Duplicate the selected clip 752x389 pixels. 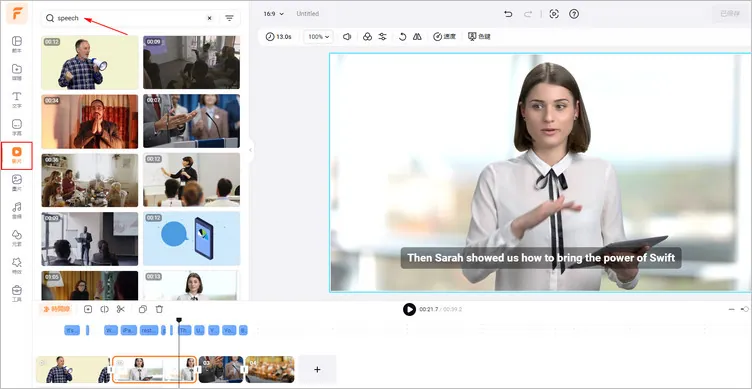coord(142,309)
